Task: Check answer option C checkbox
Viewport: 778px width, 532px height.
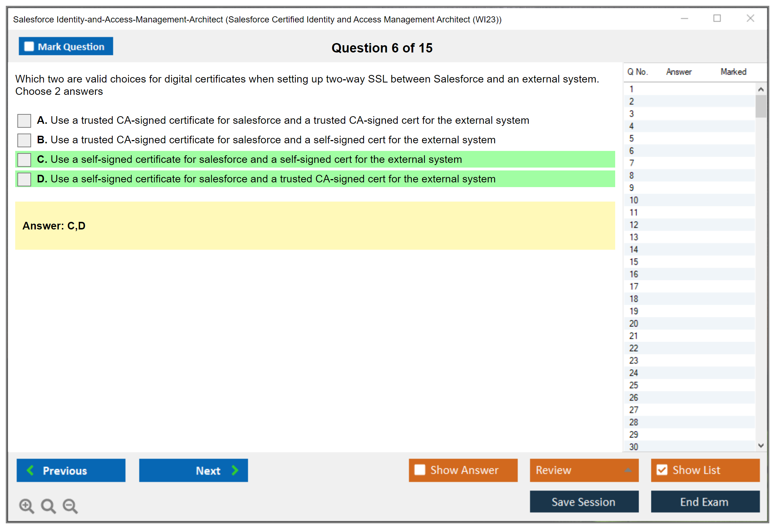Action: coord(24,160)
